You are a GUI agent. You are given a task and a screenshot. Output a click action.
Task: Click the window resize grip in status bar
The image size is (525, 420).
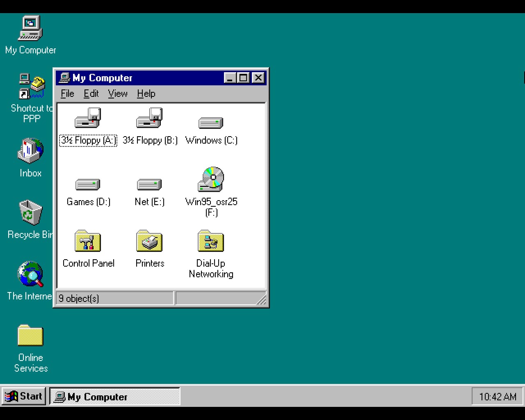[x=261, y=300]
